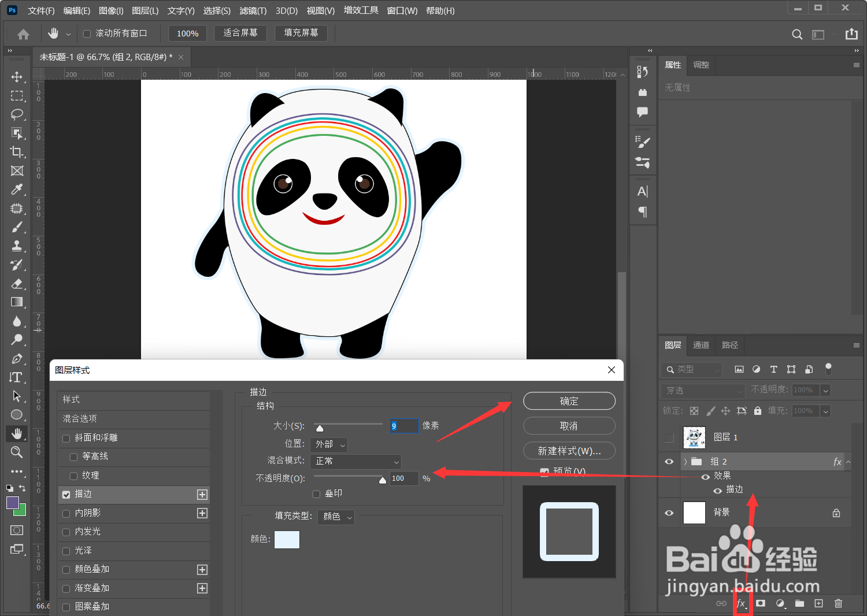Select the Vertical Type tool
867x616 pixels.
[x=17, y=377]
